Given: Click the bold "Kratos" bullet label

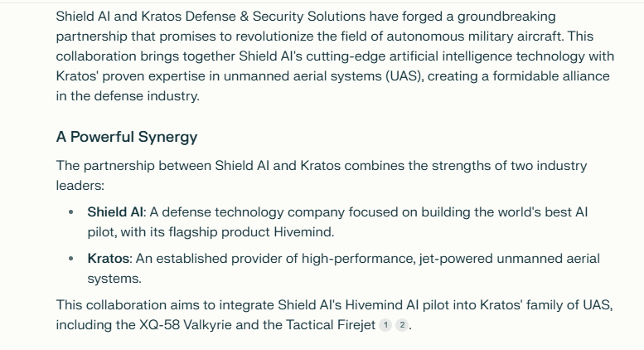Looking at the screenshot, I should click(x=109, y=259).
